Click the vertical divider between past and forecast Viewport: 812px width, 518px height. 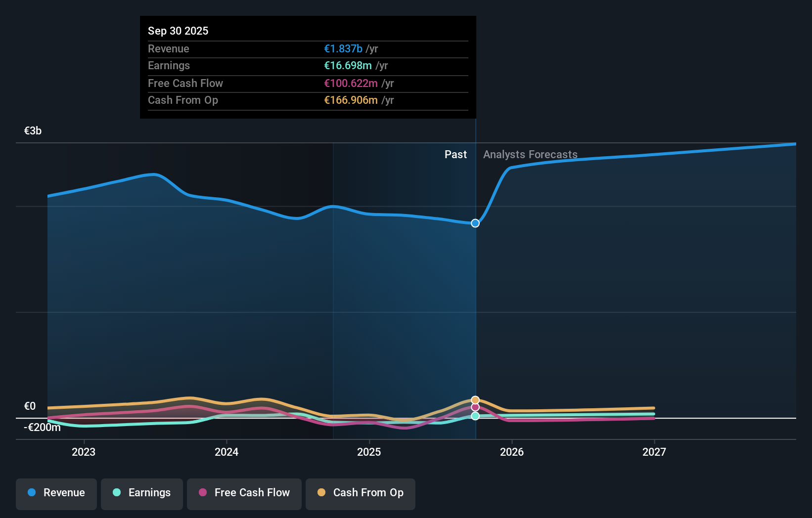point(475,297)
